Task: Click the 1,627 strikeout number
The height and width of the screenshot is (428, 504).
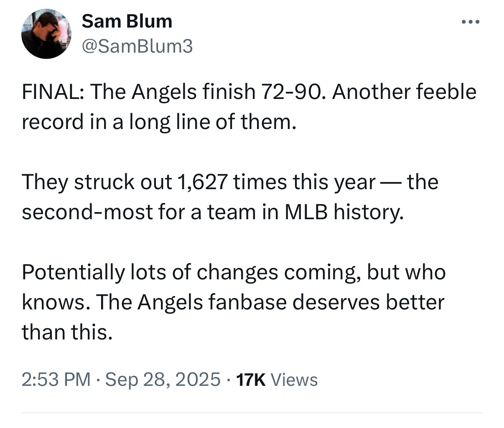Action: 203,182
